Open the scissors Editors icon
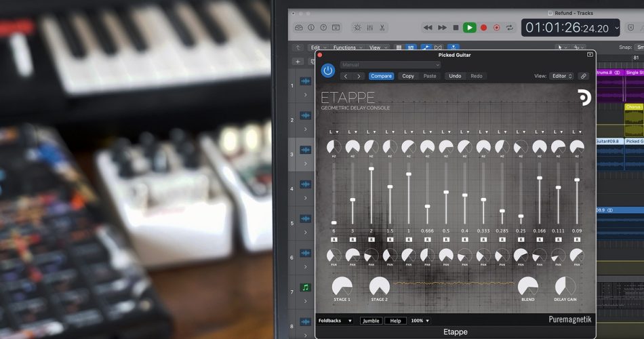 pyautogui.click(x=382, y=28)
